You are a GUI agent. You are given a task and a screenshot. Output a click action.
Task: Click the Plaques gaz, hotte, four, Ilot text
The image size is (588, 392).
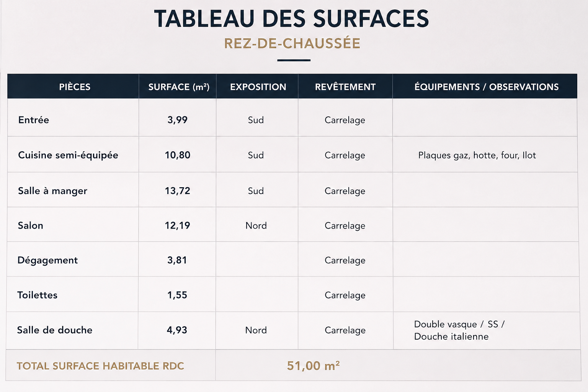pos(477,155)
